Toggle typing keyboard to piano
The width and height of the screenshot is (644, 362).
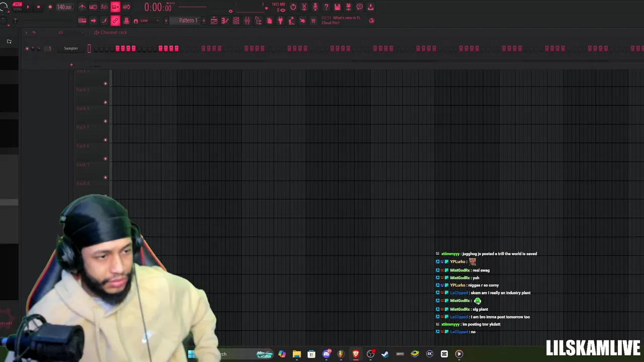(82, 21)
